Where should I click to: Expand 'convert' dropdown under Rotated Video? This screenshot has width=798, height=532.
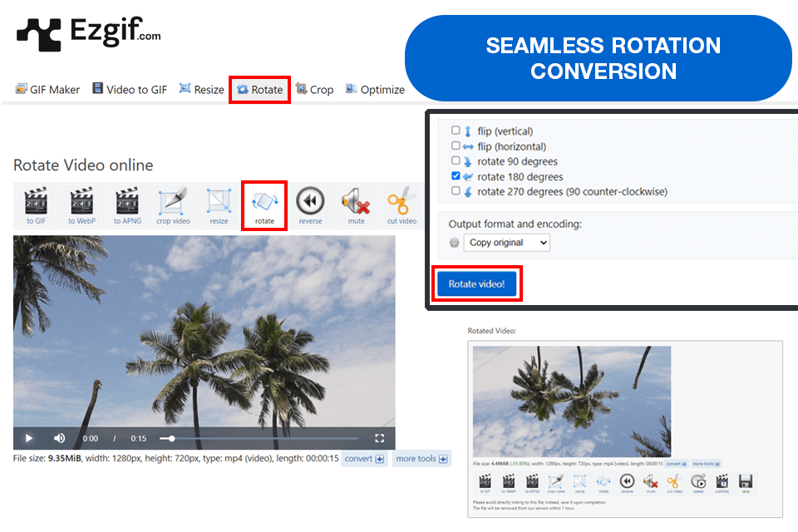(677, 464)
